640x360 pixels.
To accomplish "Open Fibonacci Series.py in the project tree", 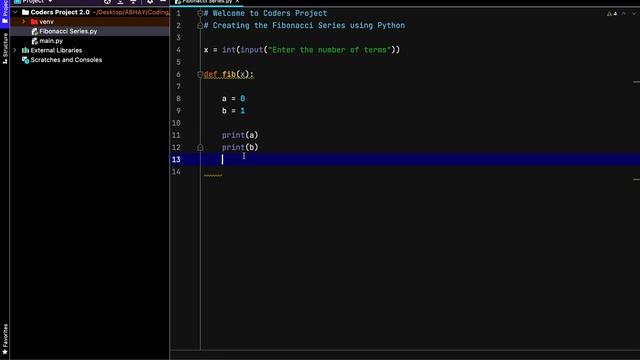I will [x=68, y=31].
